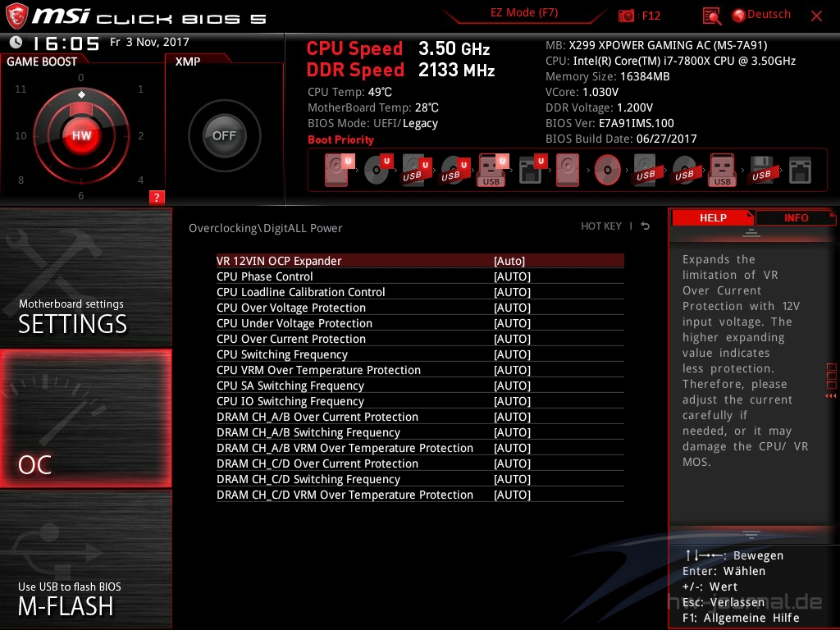Take a screenshot with the F12 camera icon
The width and height of the screenshot is (840, 630).
(x=626, y=16)
